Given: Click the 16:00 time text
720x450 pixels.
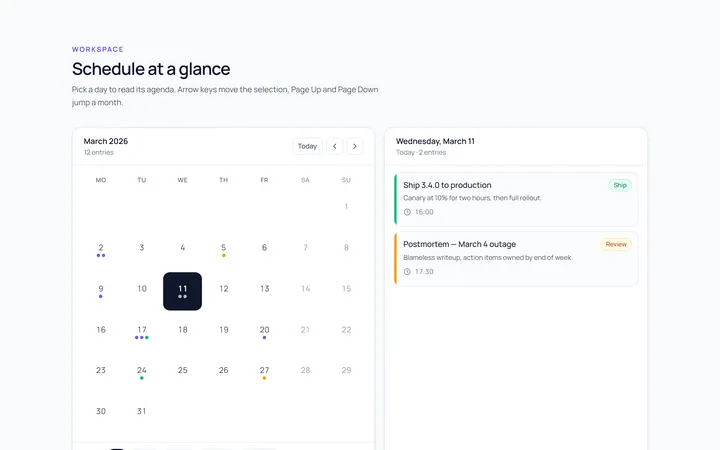Looking at the screenshot, I should click(424, 212).
